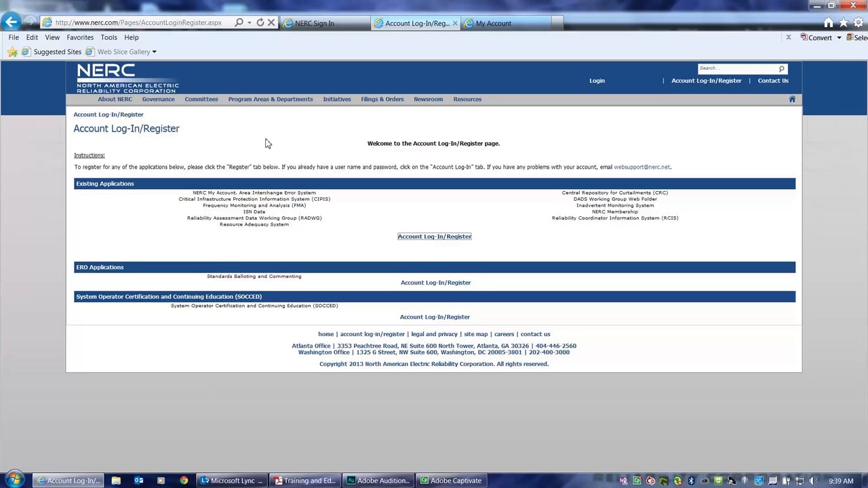
Task: Open the Governance navigation menu
Action: click(158, 99)
